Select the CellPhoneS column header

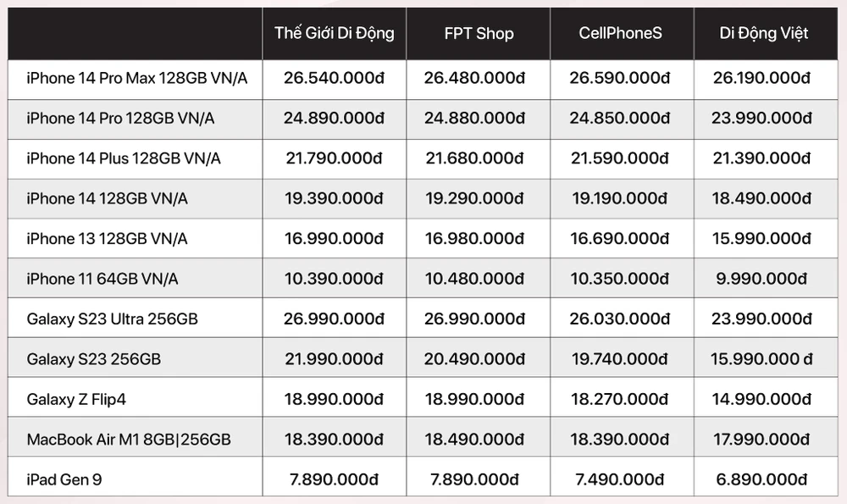click(621, 34)
